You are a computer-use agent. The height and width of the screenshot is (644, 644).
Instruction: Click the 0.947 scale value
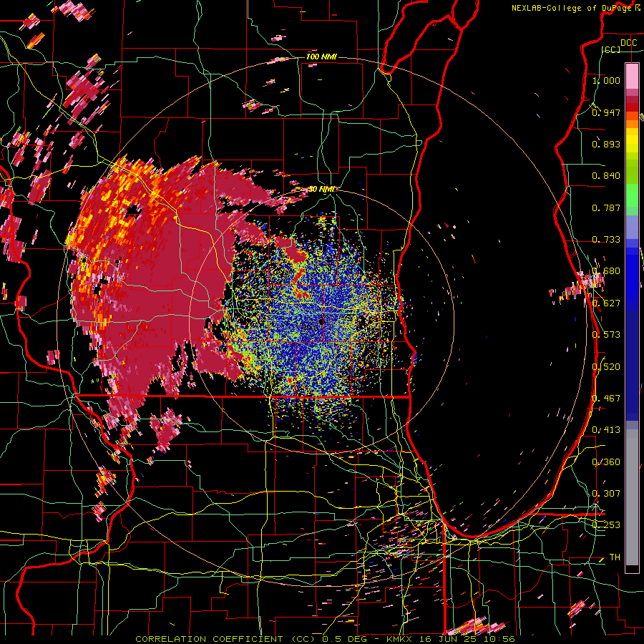coord(606,112)
